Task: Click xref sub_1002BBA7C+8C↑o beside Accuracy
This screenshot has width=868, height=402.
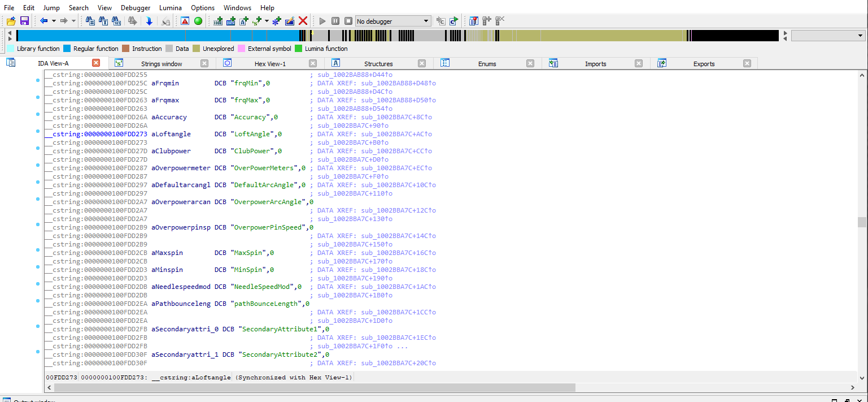Action: [396, 117]
